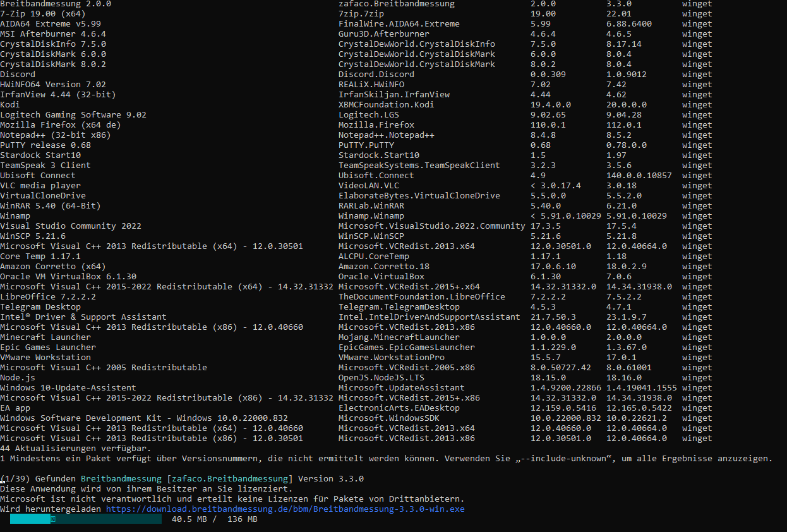Screen dimensions: 787x532
Task: Click 'Intel.IntelDriverAndSupportAssistant' package ID
Action: pos(430,317)
